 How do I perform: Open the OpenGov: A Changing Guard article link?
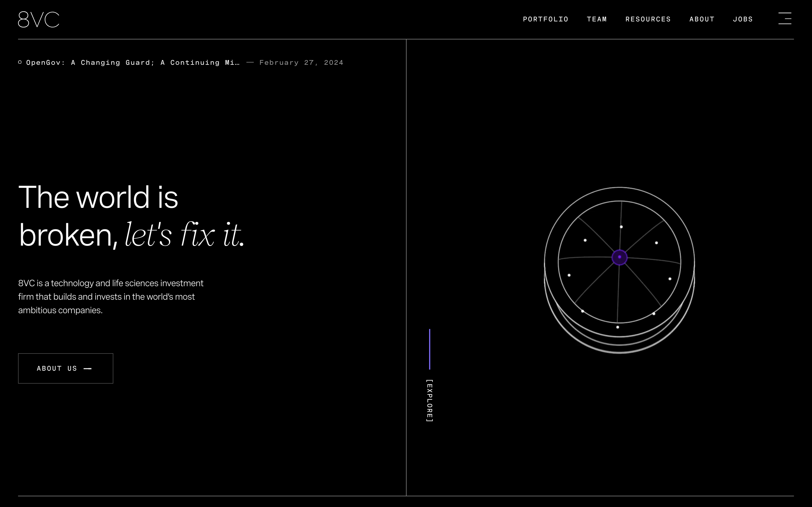133,63
